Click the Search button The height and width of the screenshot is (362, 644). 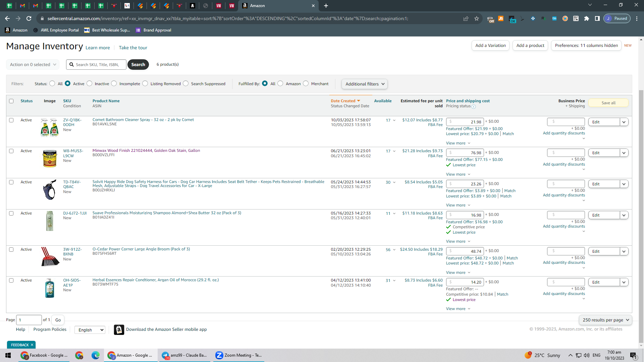coord(138,65)
